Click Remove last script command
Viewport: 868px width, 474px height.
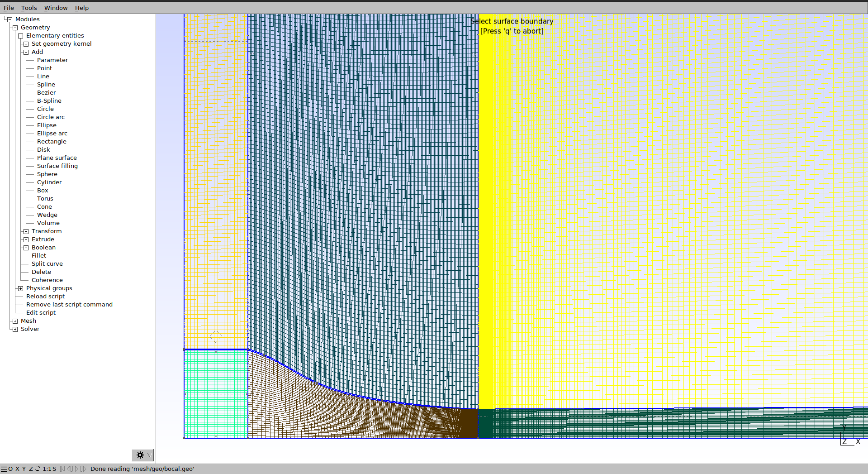pos(69,304)
